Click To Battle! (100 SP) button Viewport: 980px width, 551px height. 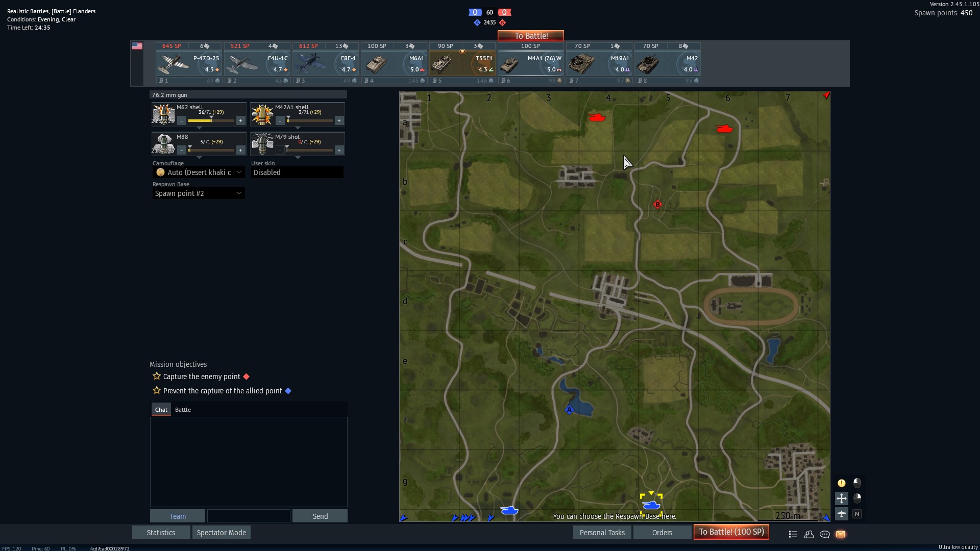pos(731,532)
